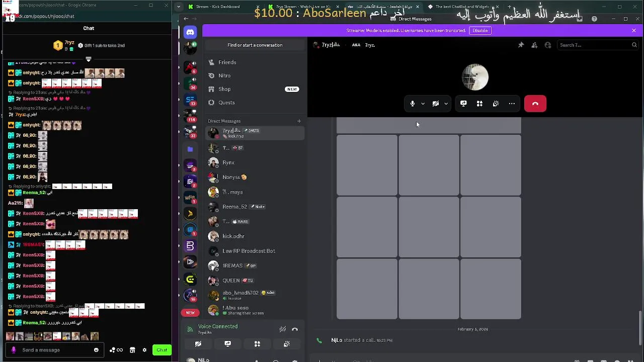Open Gift 1 sub to take 2nd
Viewport: 644px width, 362px height.
(101, 45)
